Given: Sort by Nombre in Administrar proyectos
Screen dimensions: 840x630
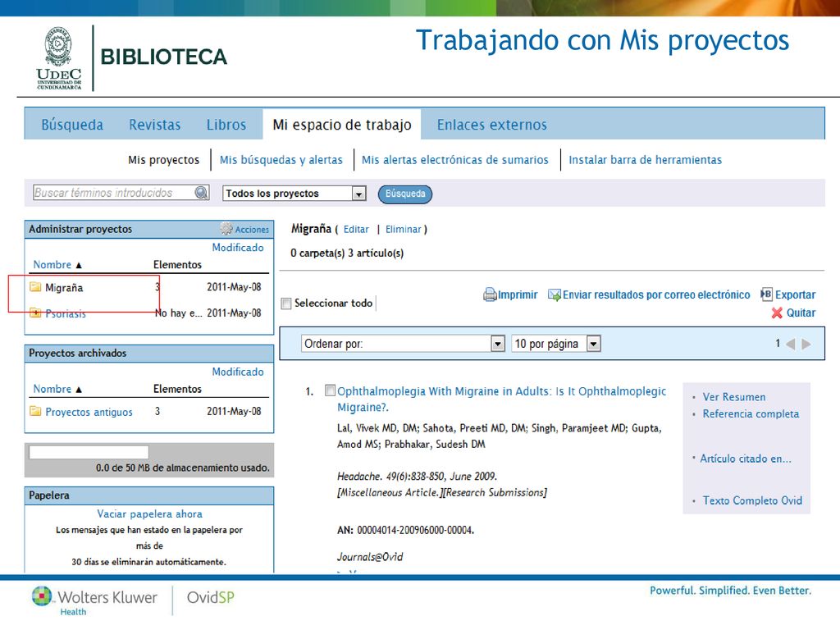Looking at the screenshot, I should coord(52,265).
